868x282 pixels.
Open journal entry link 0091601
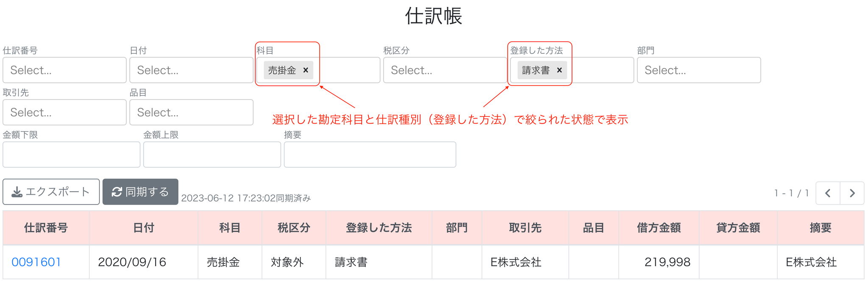click(36, 262)
